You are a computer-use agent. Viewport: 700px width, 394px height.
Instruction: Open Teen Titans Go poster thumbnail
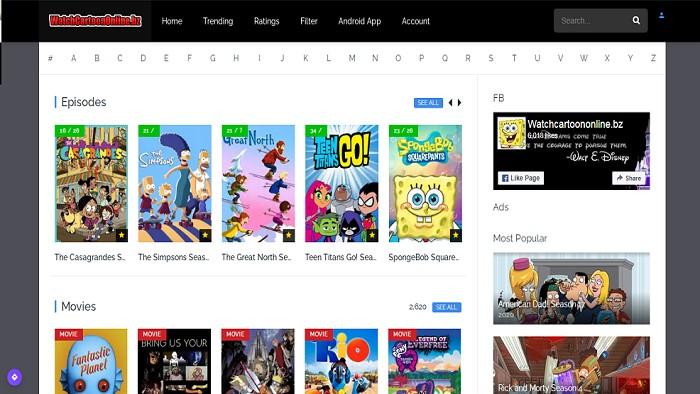(x=342, y=183)
